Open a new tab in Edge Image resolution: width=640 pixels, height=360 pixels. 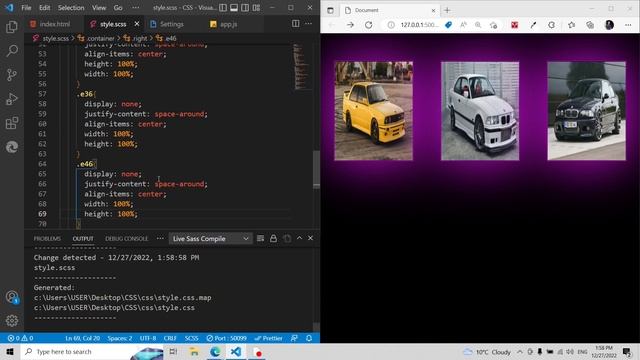(x=447, y=10)
